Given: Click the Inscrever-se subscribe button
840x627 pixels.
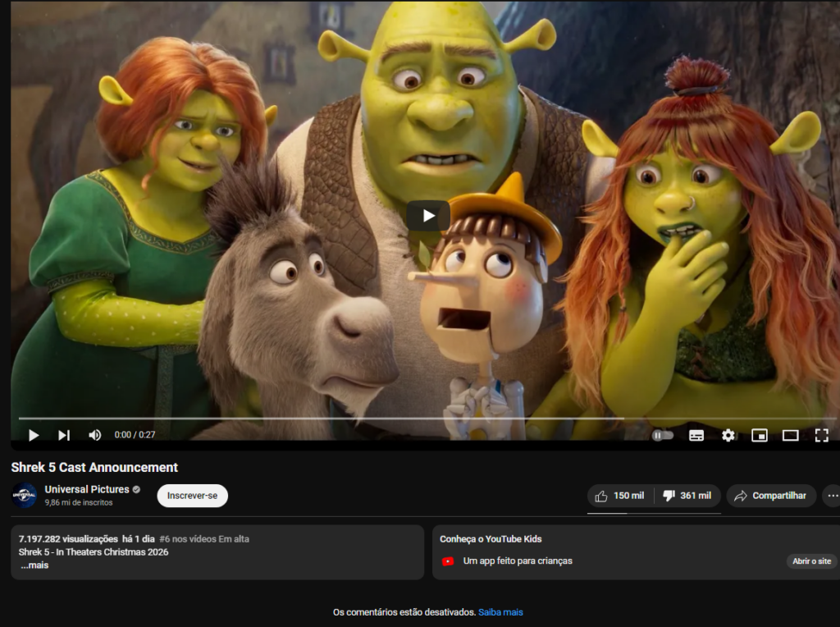Looking at the screenshot, I should pyautogui.click(x=192, y=496).
